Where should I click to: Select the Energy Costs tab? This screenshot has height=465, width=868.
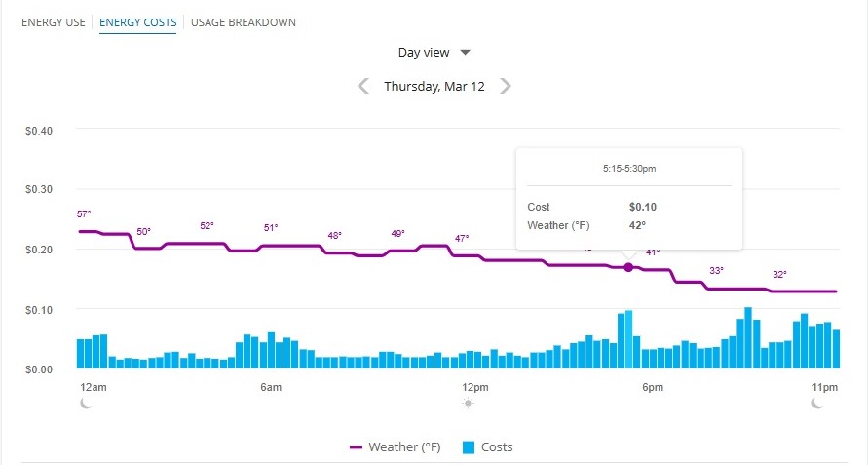(137, 21)
